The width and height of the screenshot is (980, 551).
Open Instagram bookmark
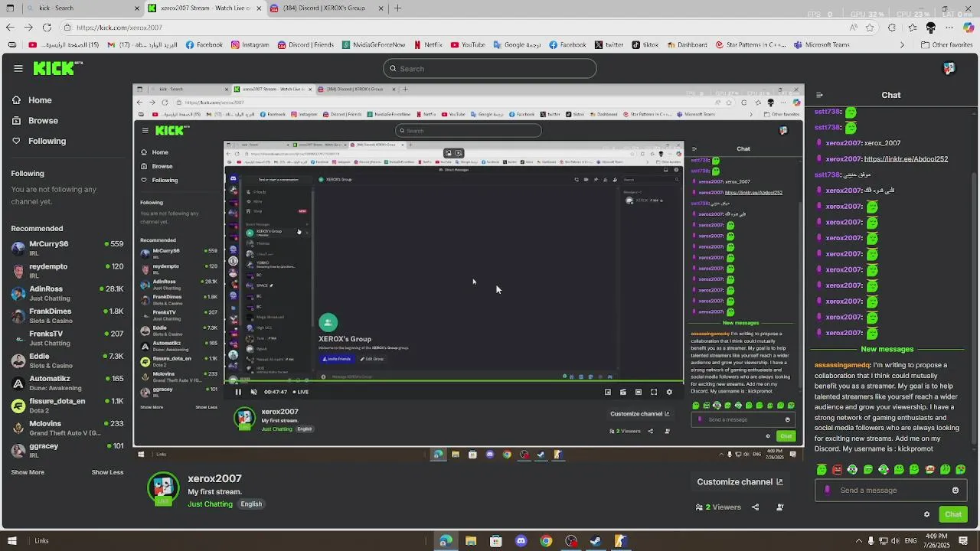[x=250, y=45]
